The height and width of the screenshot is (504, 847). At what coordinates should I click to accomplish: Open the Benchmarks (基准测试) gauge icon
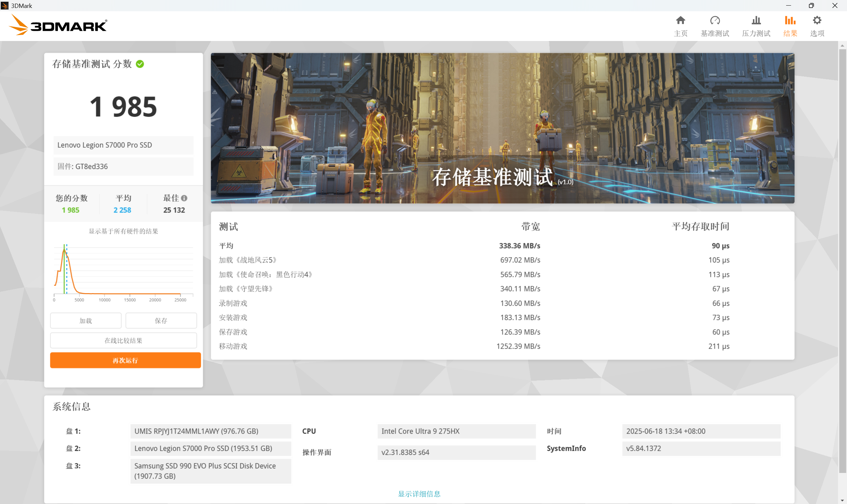click(x=715, y=20)
